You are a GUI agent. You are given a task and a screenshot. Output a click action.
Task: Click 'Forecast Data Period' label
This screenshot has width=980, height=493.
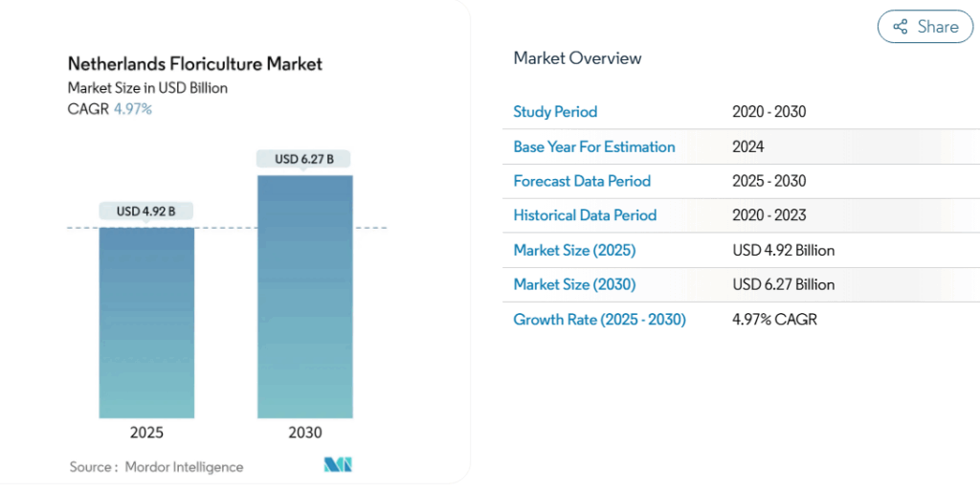tap(582, 181)
